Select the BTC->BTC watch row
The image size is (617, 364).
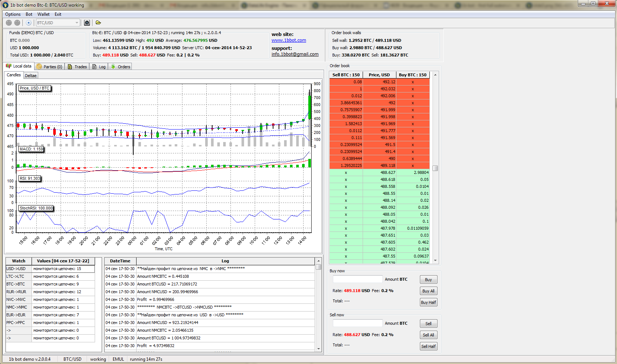[50, 284]
